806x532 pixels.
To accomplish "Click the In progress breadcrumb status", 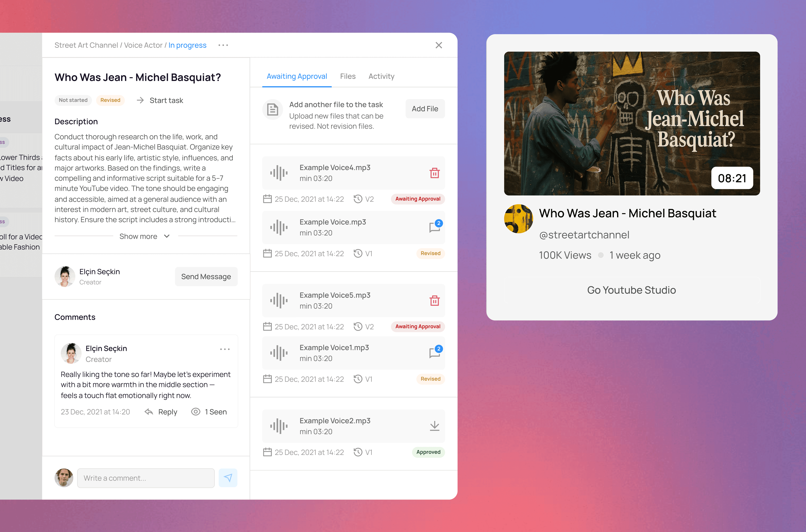I will click(187, 45).
